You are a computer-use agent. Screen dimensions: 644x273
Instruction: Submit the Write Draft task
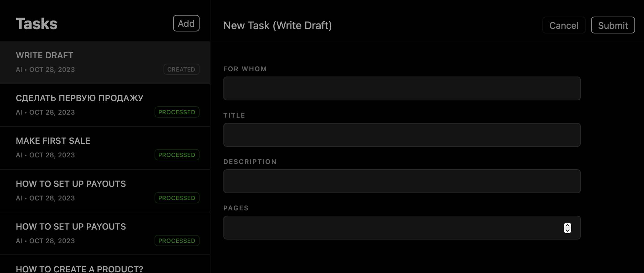pyautogui.click(x=613, y=26)
